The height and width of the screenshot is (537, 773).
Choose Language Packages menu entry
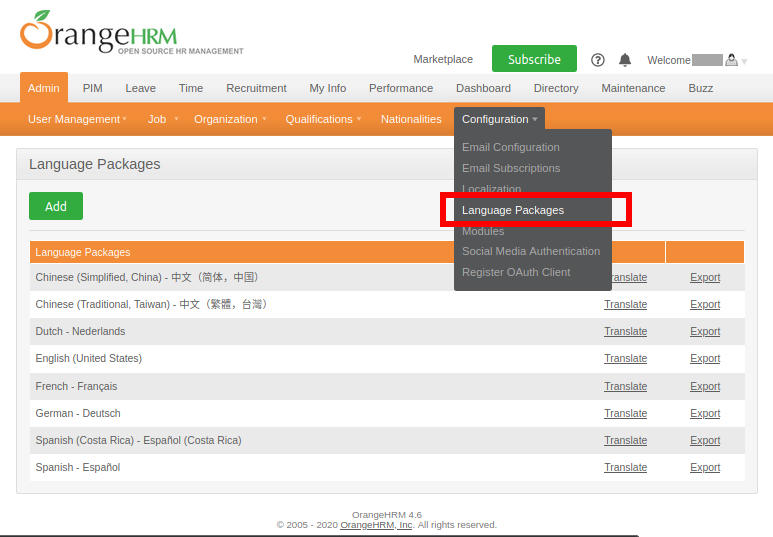[x=513, y=210]
